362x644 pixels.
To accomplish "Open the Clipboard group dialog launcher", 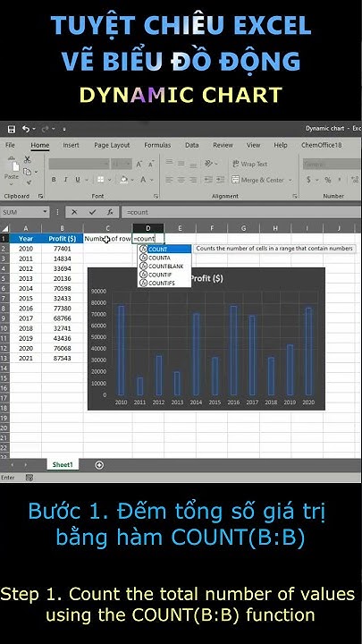I will point(40,196).
